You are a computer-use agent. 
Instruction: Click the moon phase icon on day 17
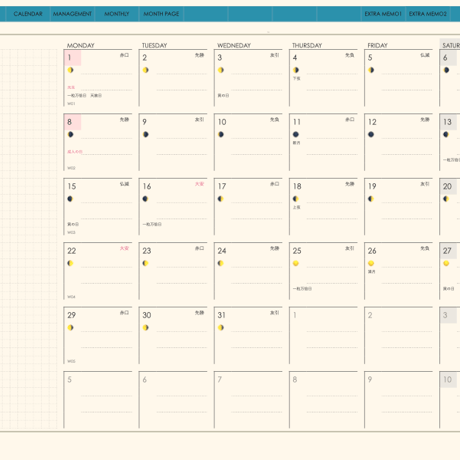(x=220, y=199)
